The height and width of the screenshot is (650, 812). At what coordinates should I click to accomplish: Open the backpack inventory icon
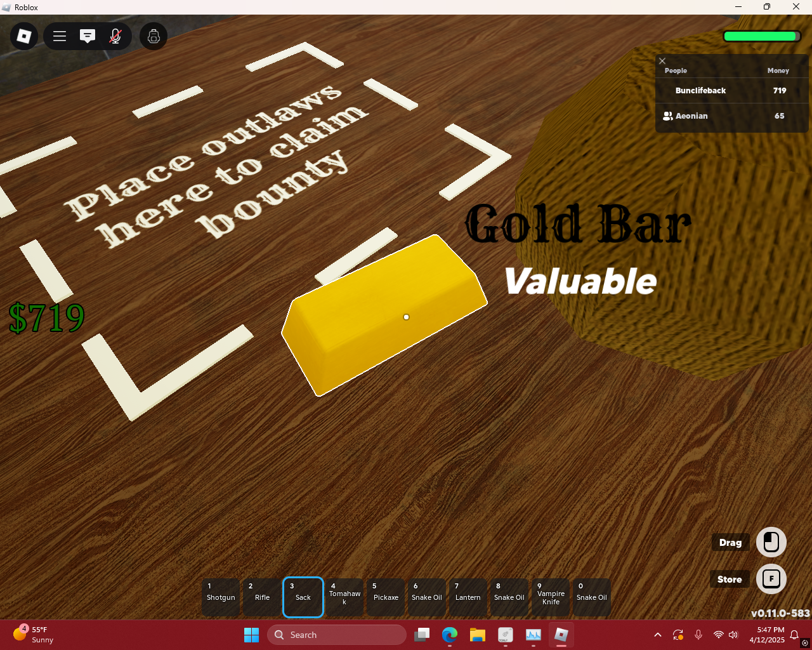pos(154,36)
